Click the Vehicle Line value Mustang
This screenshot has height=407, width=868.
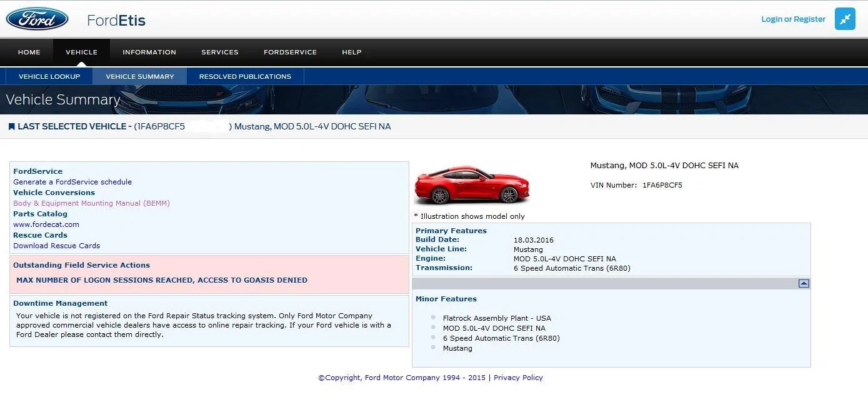coord(528,249)
